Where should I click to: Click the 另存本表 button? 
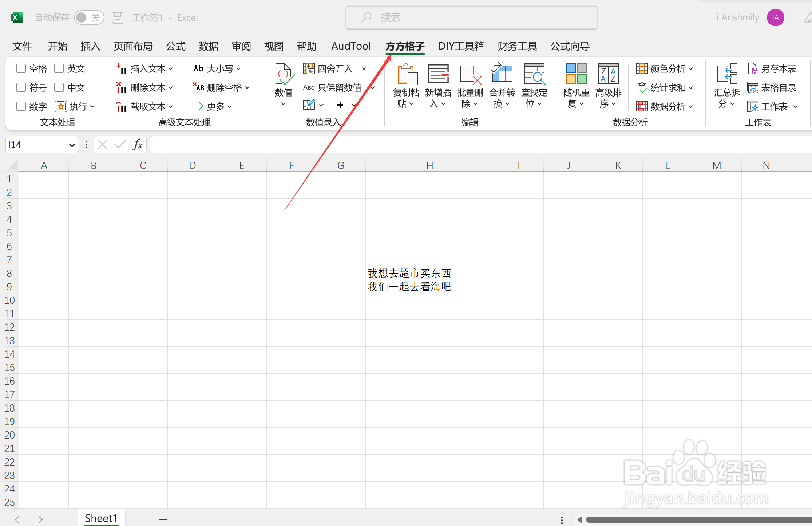[x=772, y=68]
